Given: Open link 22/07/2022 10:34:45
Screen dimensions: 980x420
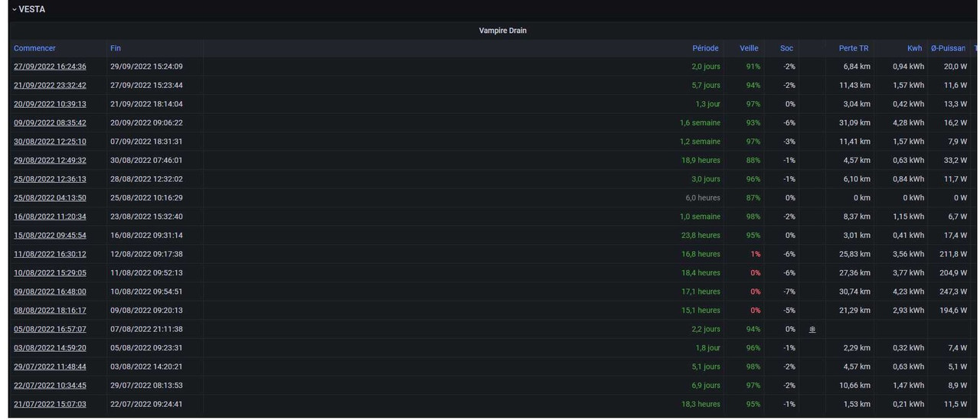Looking at the screenshot, I should click(50, 386).
